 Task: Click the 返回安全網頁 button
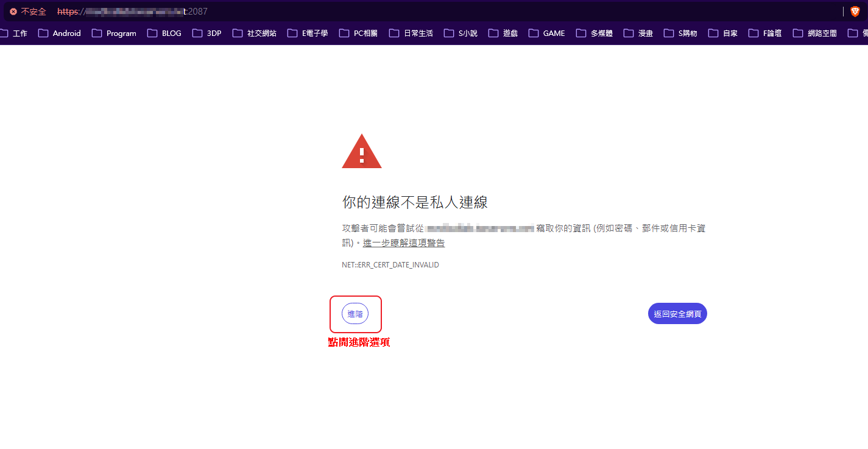(x=677, y=314)
